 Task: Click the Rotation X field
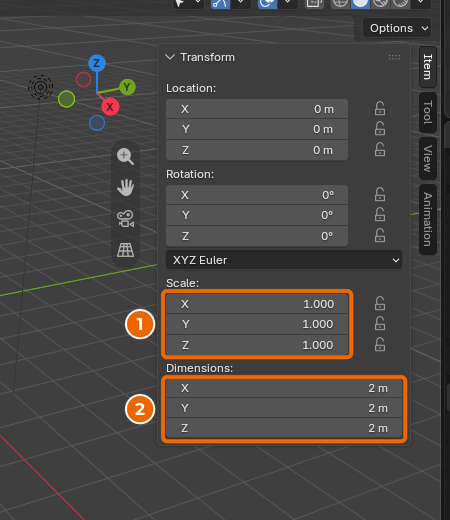click(x=257, y=195)
